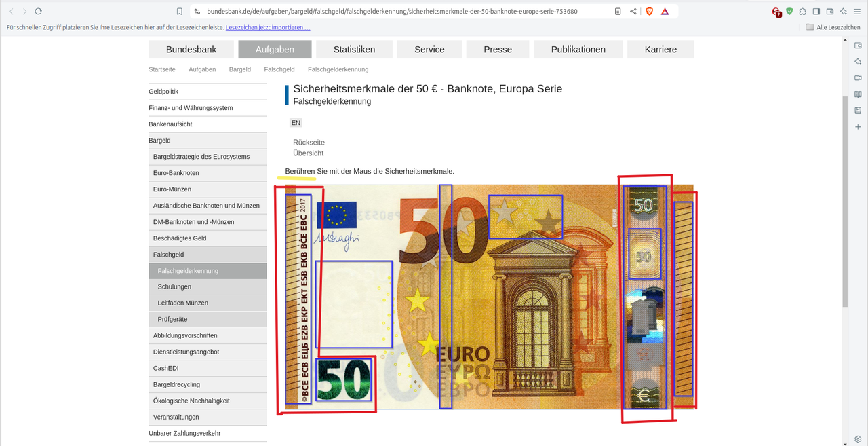Open the Extensions puzzle menu
Image resolution: width=868 pixels, height=446 pixels.
click(803, 12)
